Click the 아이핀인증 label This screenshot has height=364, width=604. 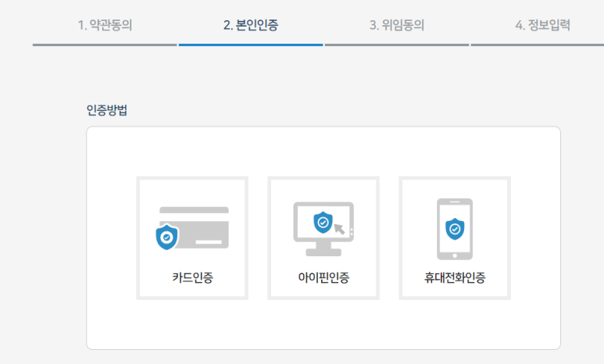coord(323,277)
